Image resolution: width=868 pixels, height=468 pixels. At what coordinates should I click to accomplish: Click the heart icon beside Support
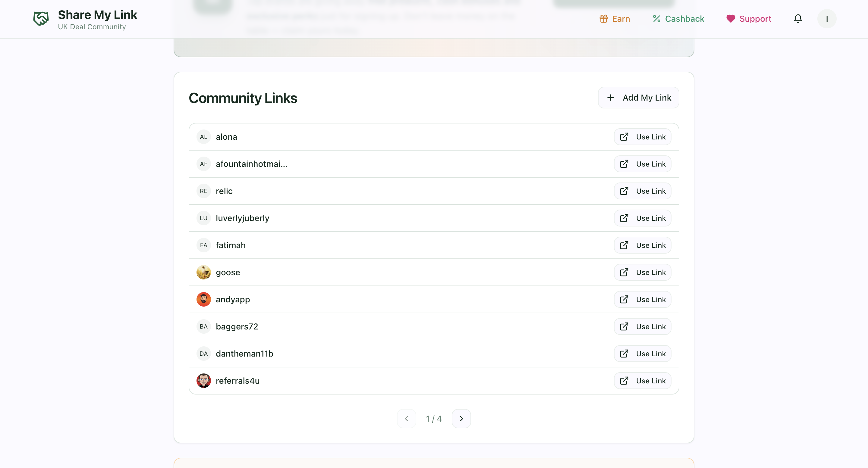[x=730, y=19]
